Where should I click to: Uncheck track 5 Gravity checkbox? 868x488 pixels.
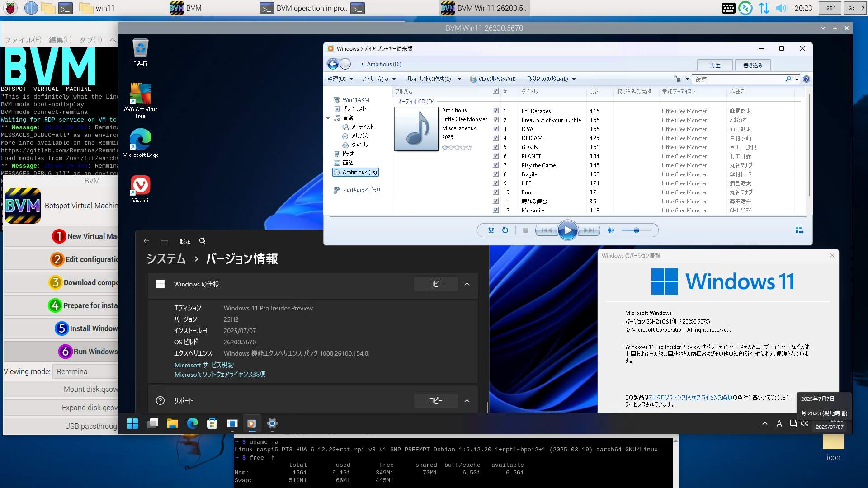495,147
